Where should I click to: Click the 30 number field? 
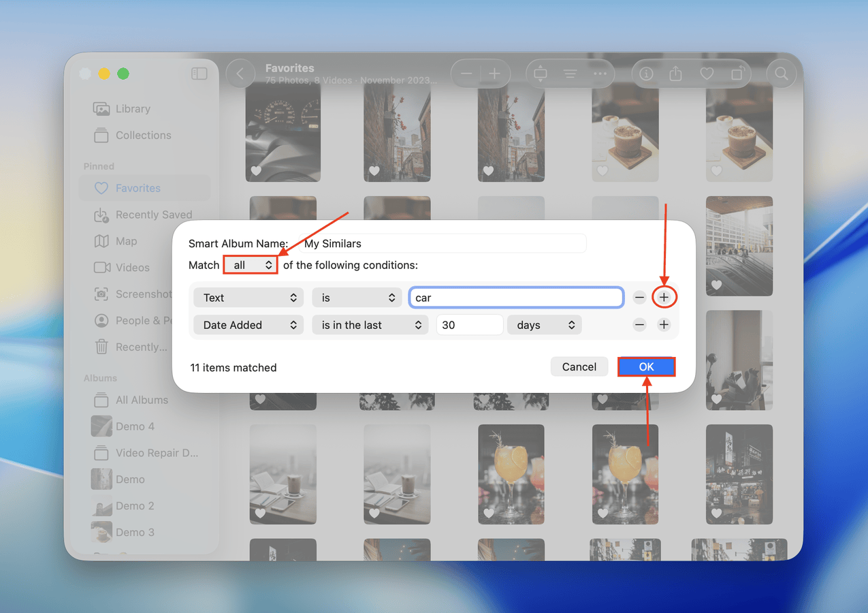pyautogui.click(x=469, y=325)
